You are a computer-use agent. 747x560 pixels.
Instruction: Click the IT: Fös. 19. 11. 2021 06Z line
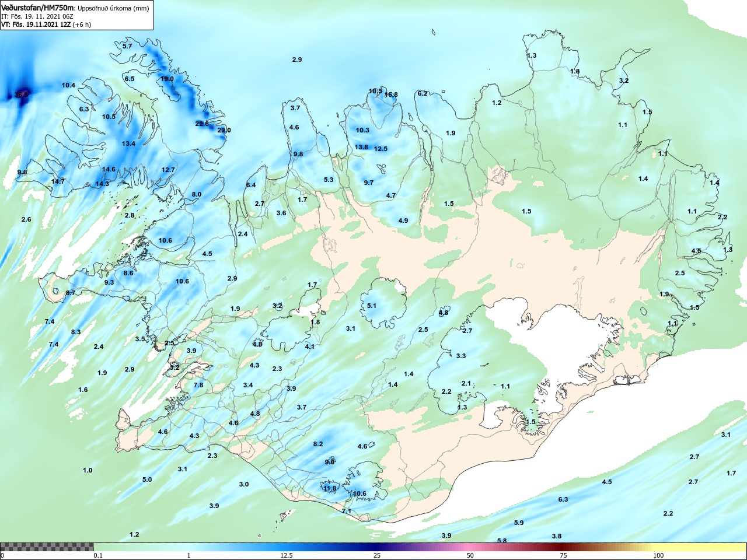click(37, 16)
